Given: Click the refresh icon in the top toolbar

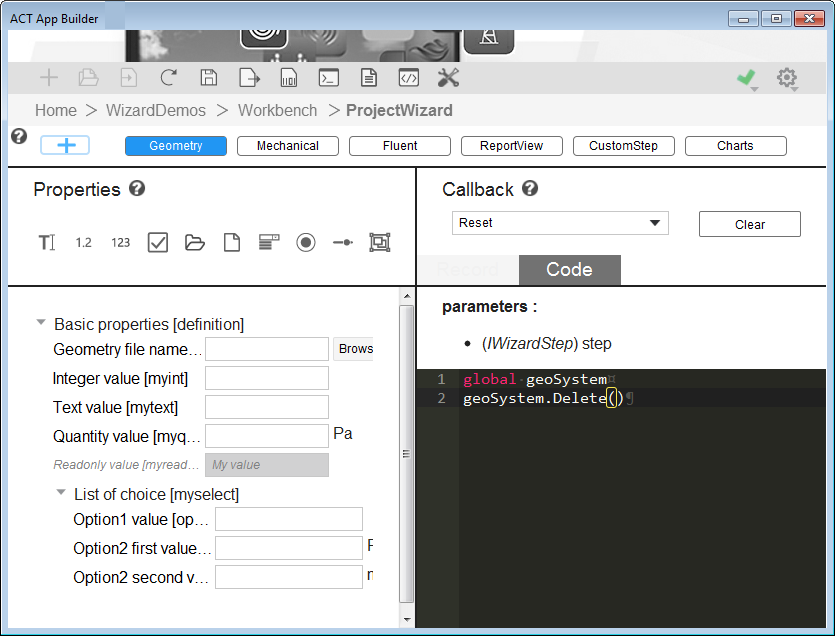Looking at the screenshot, I should [x=168, y=78].
